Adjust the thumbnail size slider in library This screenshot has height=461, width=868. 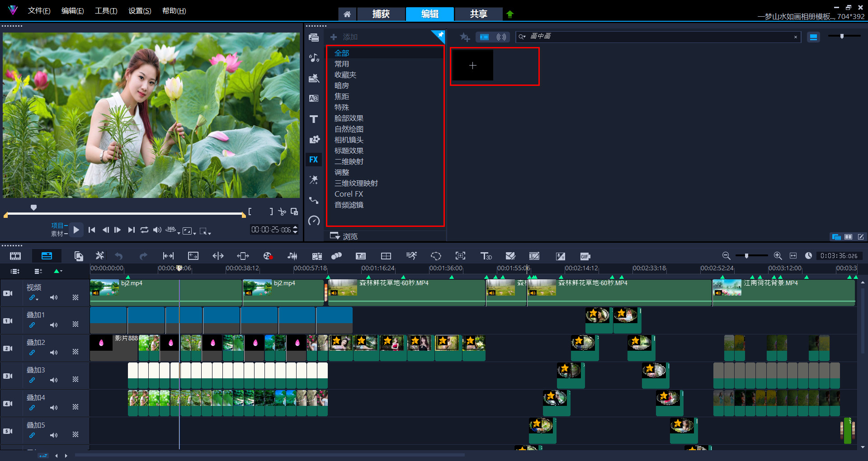tap(842, 36)
